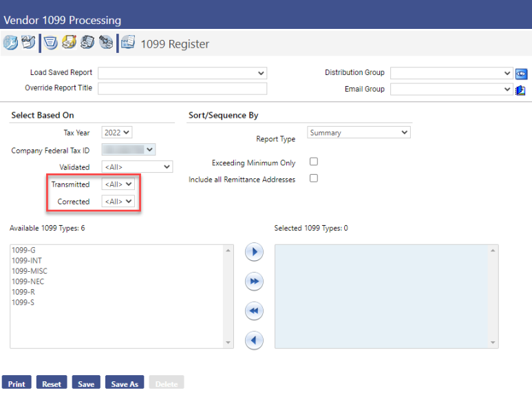Open the address book icon beside Email Group
The width and height of the screenshot is (532, 393).
(x=521, y=89)
